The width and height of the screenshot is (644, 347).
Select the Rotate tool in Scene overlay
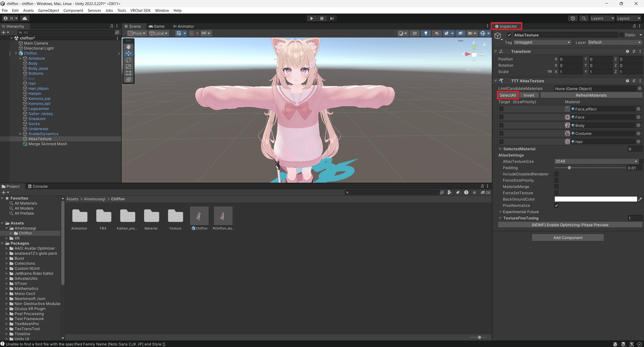pos(128,60)
